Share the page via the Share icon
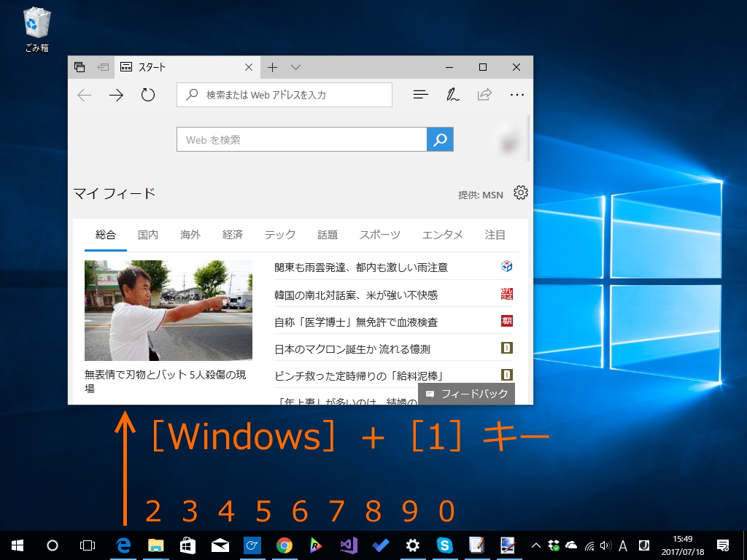747x560 pixels. [484, 95]
